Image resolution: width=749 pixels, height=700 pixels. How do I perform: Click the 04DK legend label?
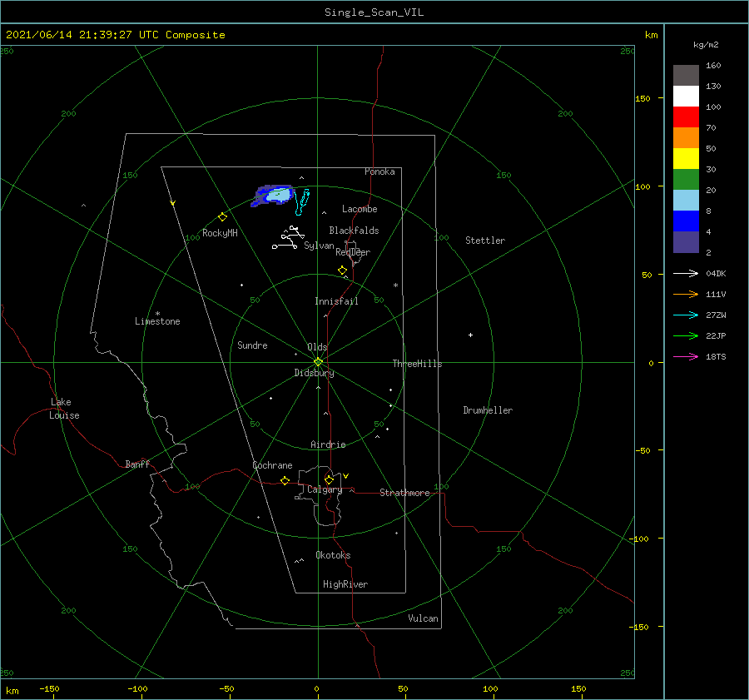point(716,274)
